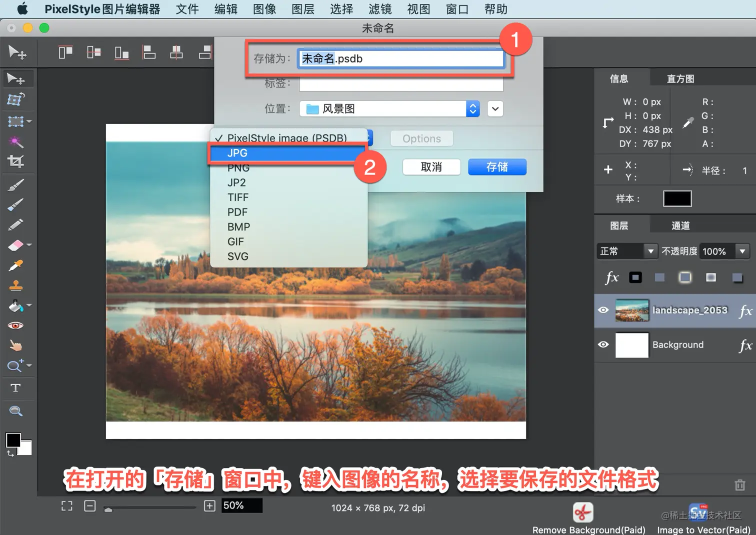Activate the Clone Stamp tool
756x535 pixels.
click(15, 285)
